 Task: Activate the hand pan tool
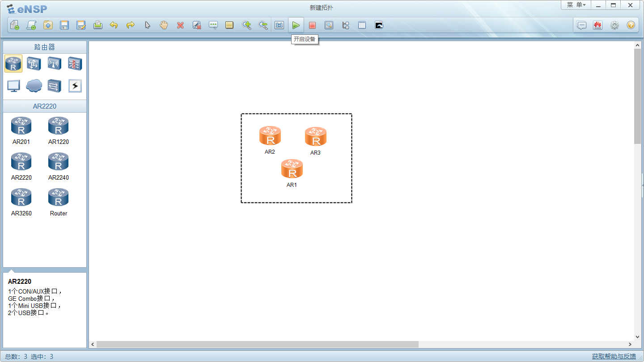point(164,25)
